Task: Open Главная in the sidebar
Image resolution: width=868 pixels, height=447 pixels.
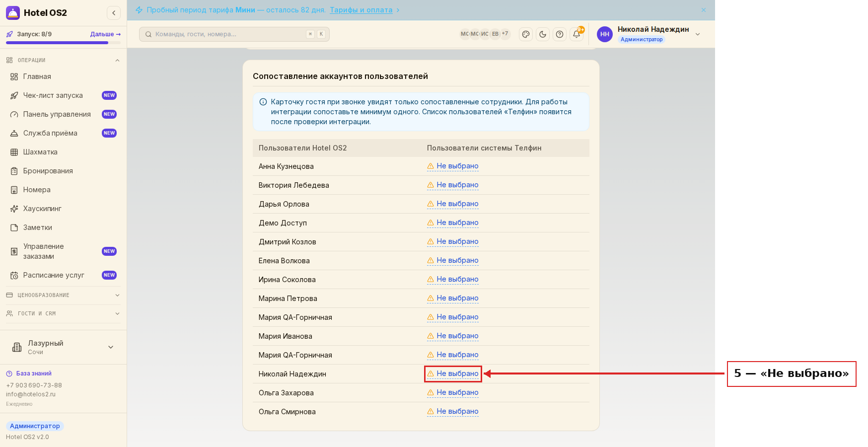Action: [64, 76]
